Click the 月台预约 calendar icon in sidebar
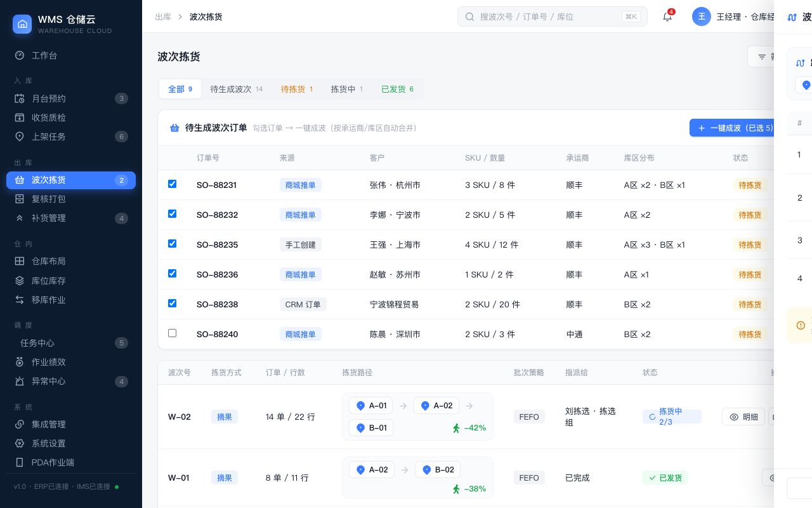Screen dimensions: 812x508 click(x=20, y=98)
